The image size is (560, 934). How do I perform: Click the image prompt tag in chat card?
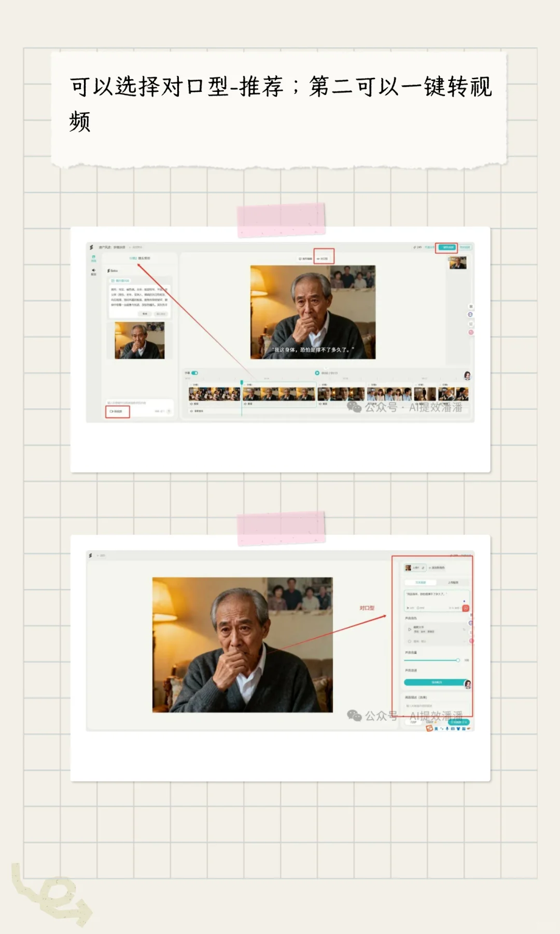click(x=120, y=281)
